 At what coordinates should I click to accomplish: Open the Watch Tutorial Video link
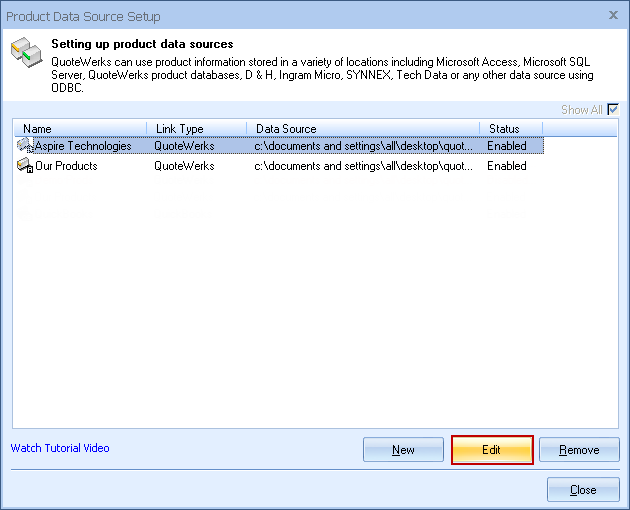[60, 448]
